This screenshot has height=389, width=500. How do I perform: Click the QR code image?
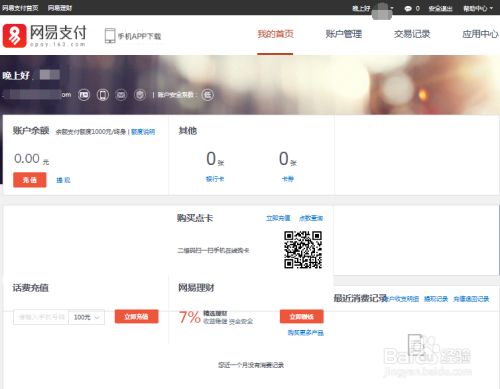pos(303,250)
